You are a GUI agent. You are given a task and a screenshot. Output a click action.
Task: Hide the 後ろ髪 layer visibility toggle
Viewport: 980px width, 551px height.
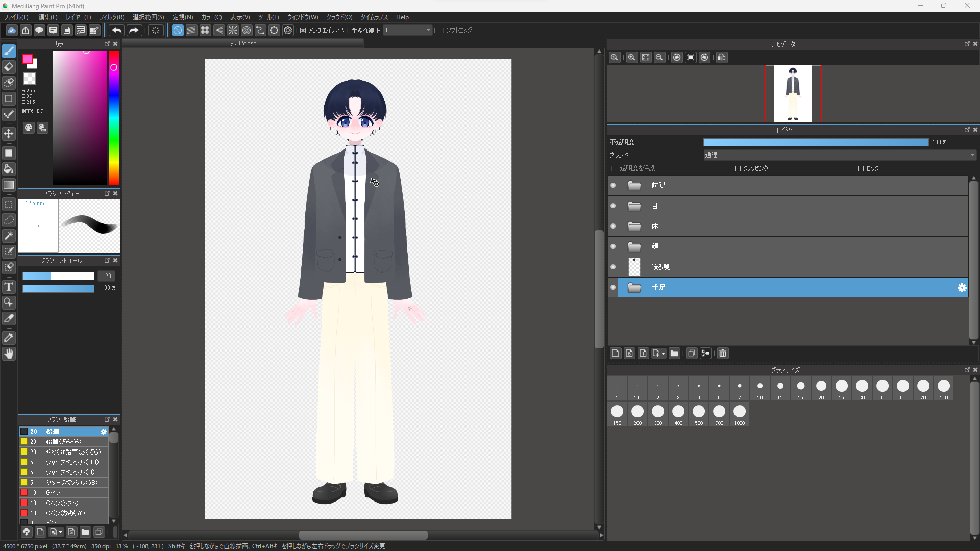coord(612,267)
